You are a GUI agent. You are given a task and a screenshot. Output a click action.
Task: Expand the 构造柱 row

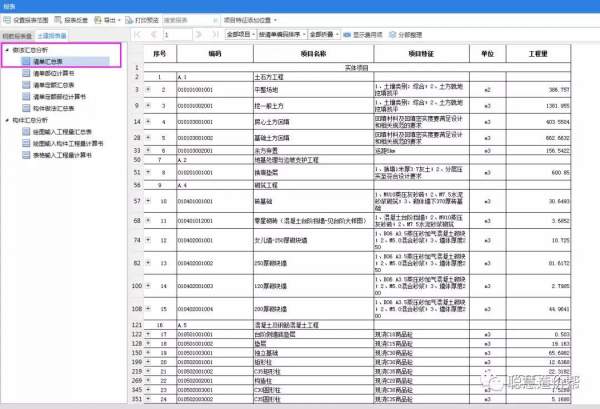148,381
